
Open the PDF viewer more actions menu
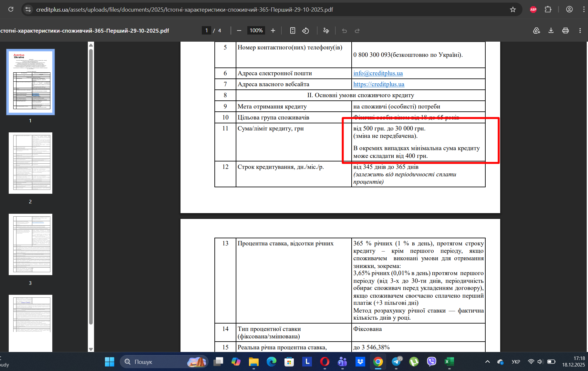[580, 31]
